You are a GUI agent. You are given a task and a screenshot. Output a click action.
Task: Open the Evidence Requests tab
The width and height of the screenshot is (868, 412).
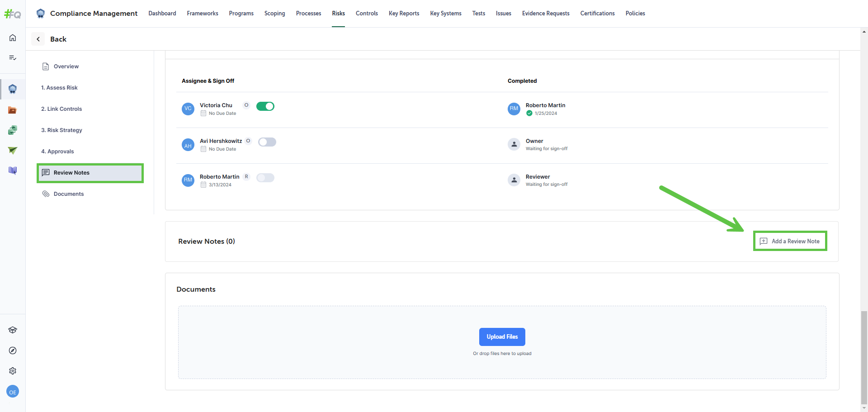pos(546,14)
